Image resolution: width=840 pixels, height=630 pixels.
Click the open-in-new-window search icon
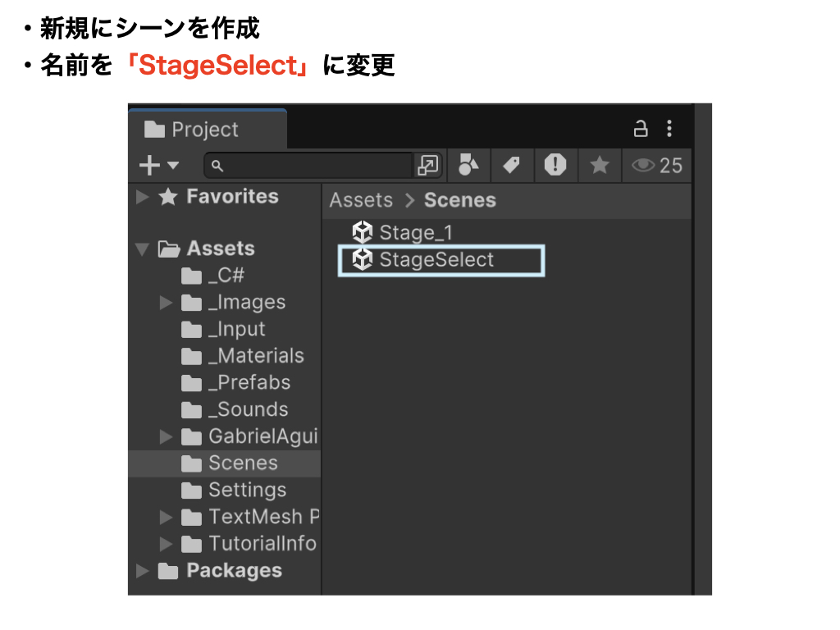tap(428, 166)
